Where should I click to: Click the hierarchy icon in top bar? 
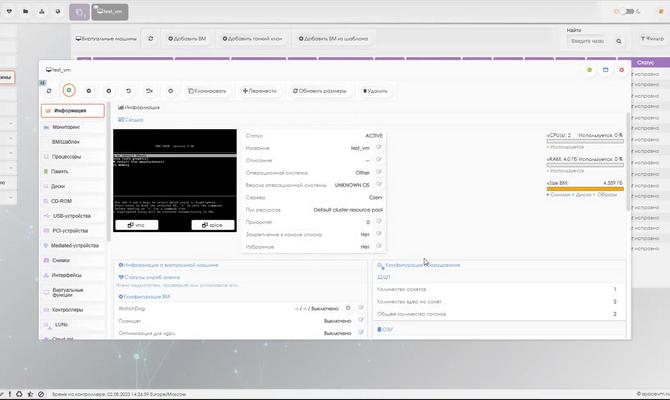(42, 12)
